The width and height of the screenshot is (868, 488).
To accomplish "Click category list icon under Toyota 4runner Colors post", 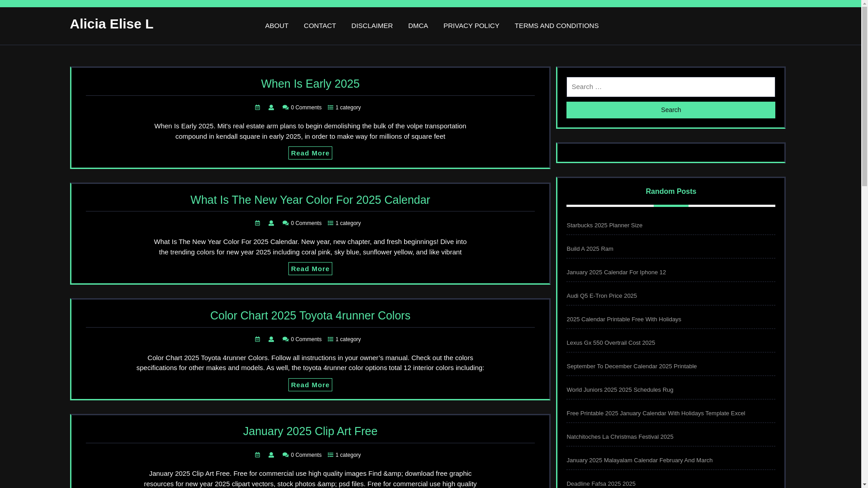I will coord(330,339).
